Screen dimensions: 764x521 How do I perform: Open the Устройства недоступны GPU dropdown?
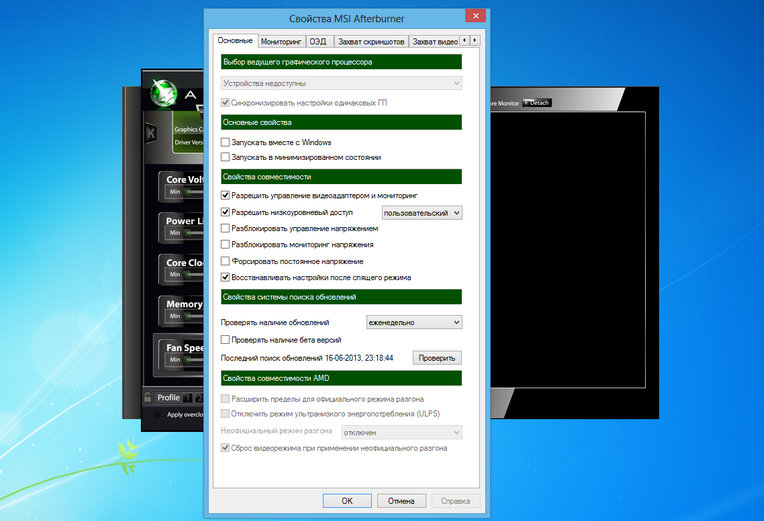pyautogui.click(x=341, y=83)
